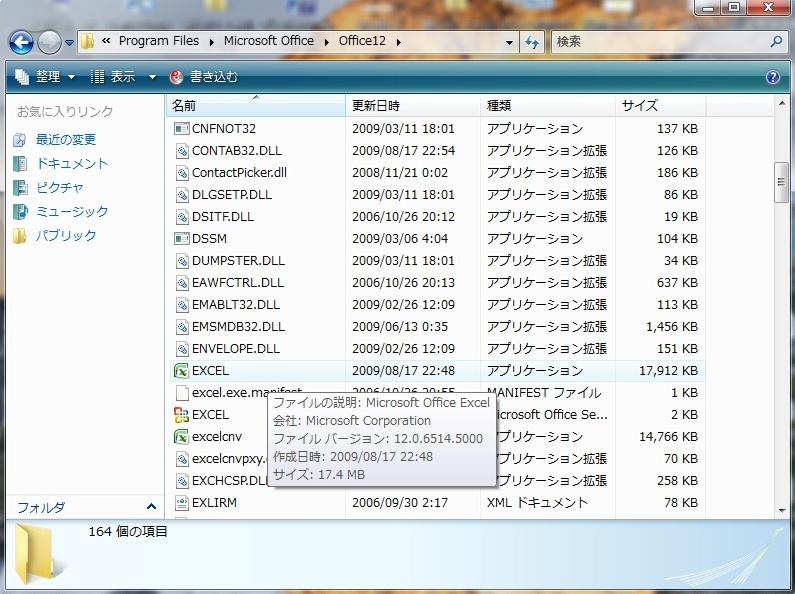The height and width of the screenshot is (594, 795).
Task: Select the CNFNOT32 application icon
Action: pos(182,129)
